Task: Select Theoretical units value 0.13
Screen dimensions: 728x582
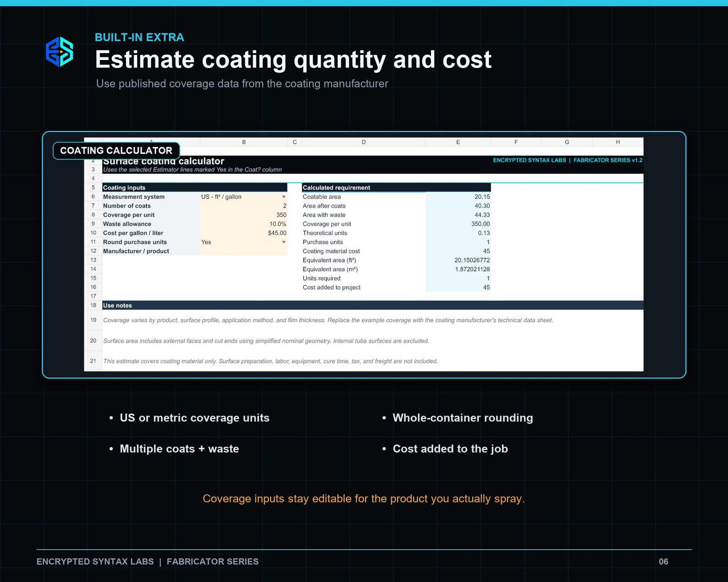Action: [458, 233]
